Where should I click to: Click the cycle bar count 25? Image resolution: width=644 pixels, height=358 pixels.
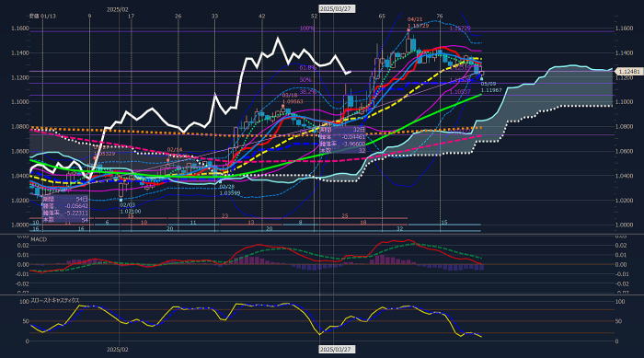[x=345, y=215]
